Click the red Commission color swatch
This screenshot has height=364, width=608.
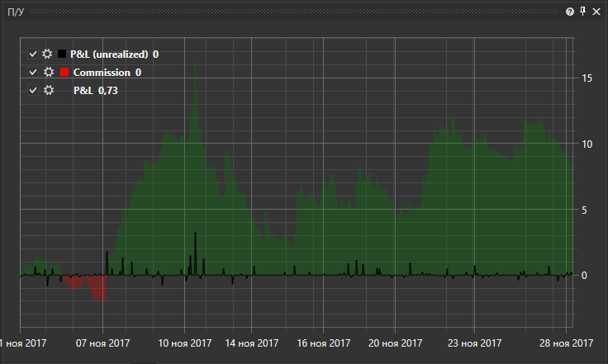64,72
